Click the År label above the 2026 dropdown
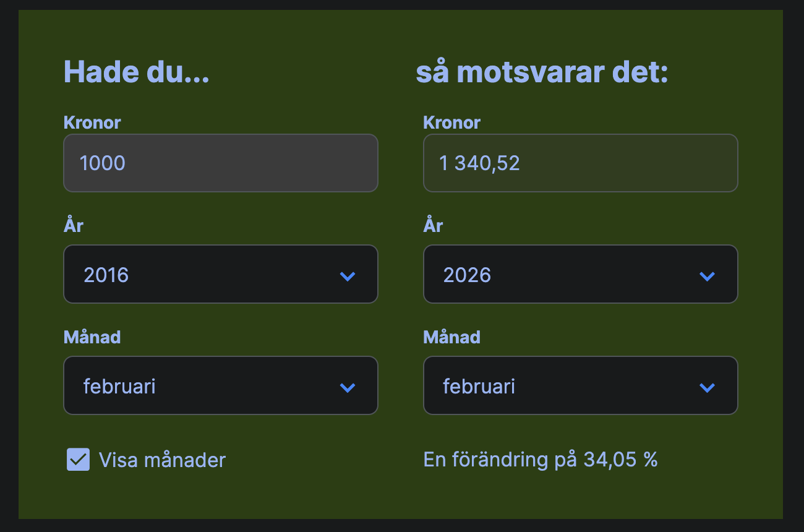The image size is (804, 532). tap(433, 225)
